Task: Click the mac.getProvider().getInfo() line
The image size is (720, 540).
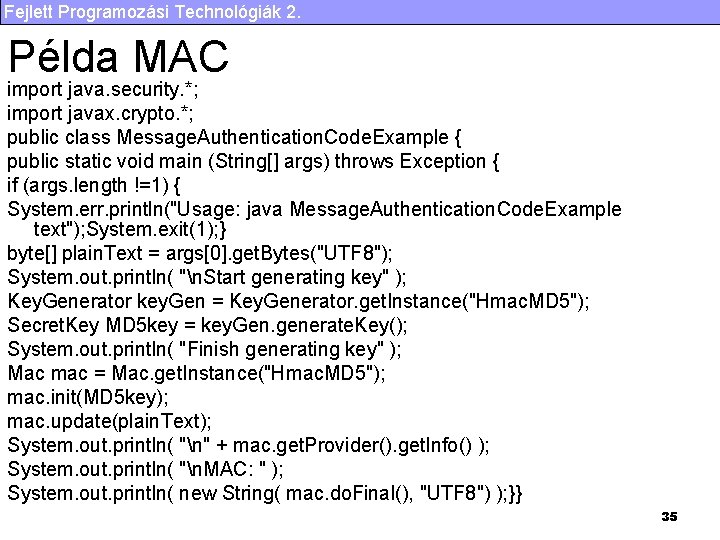Action: [248, 446]
